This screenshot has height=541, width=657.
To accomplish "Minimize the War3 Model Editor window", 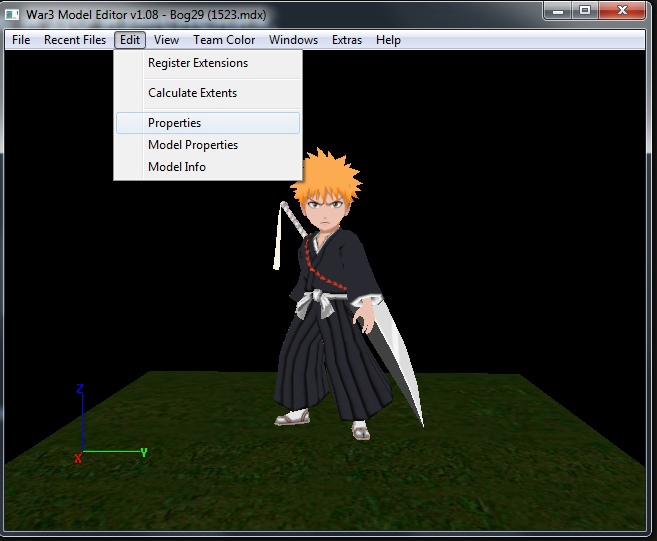I will (558, 10).
